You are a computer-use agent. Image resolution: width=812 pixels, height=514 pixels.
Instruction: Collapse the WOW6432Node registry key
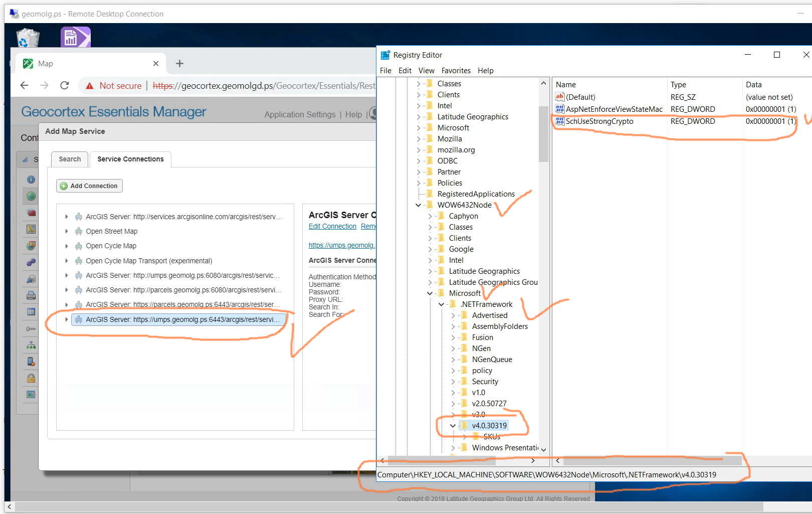[418, 205]
